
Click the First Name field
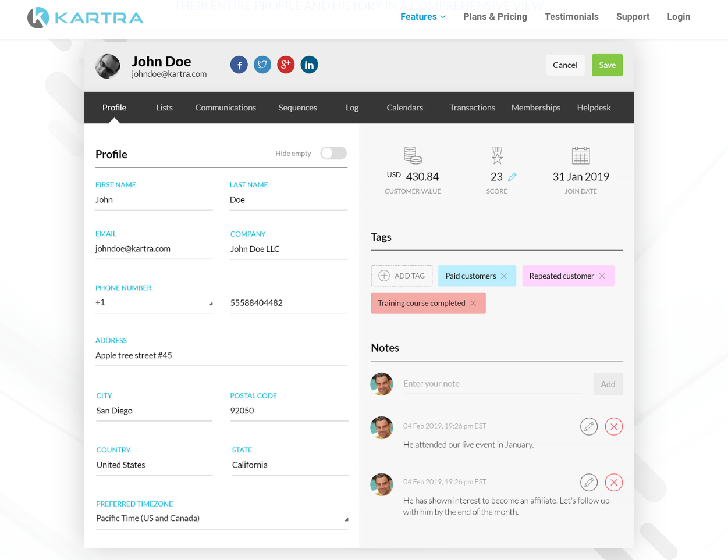coord(154,200)
